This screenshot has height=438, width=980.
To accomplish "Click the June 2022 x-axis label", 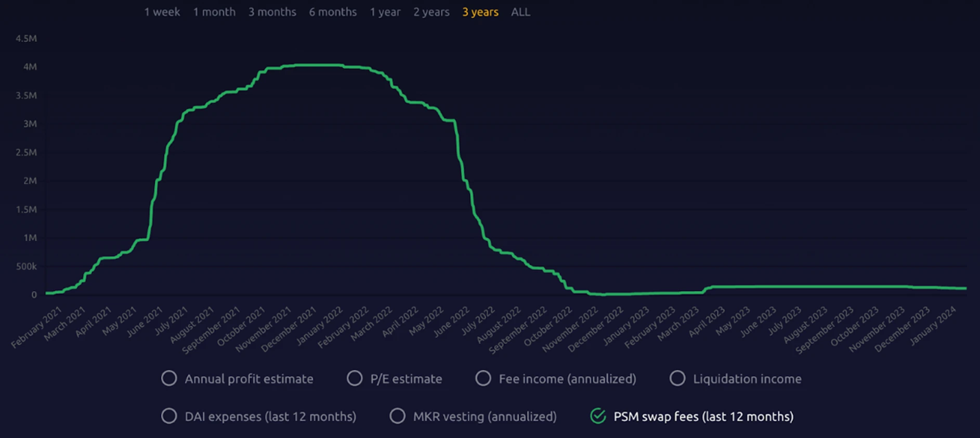I will pyautogui.click(x=453, y=321).
